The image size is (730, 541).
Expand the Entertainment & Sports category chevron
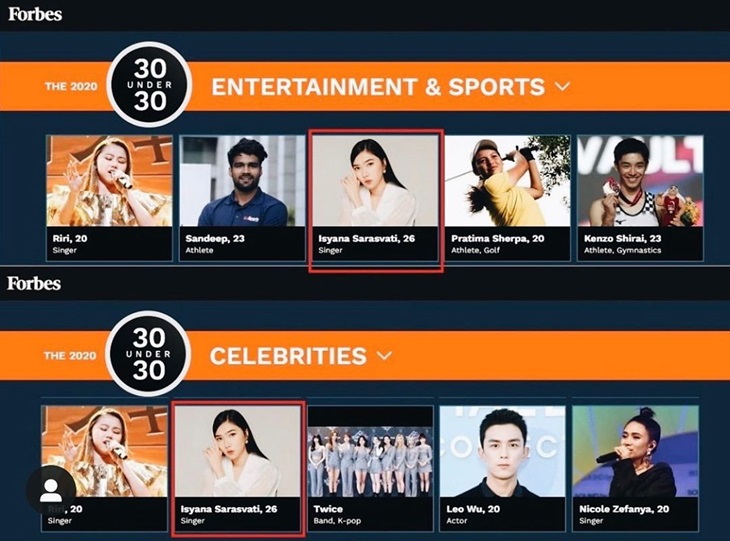click(x=562, y=87)
